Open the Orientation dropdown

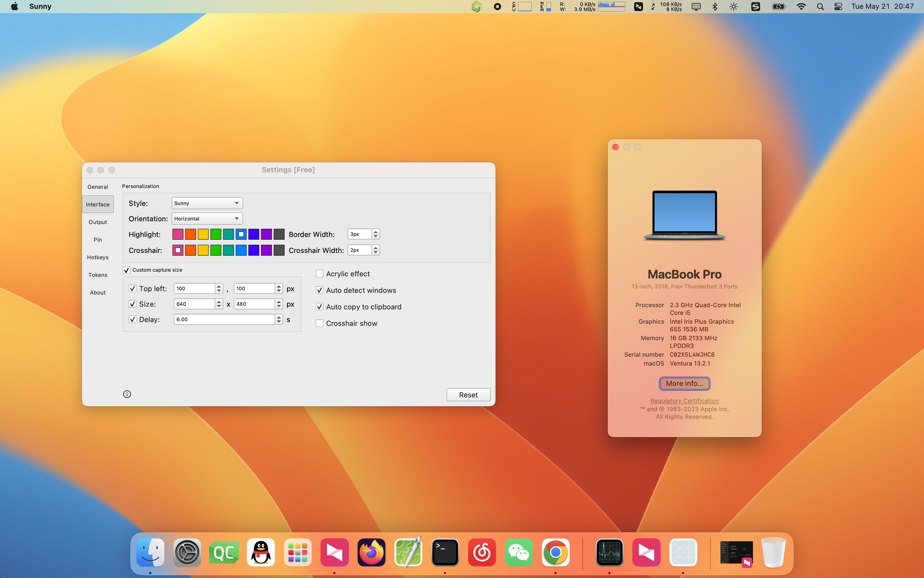[207, 219]
